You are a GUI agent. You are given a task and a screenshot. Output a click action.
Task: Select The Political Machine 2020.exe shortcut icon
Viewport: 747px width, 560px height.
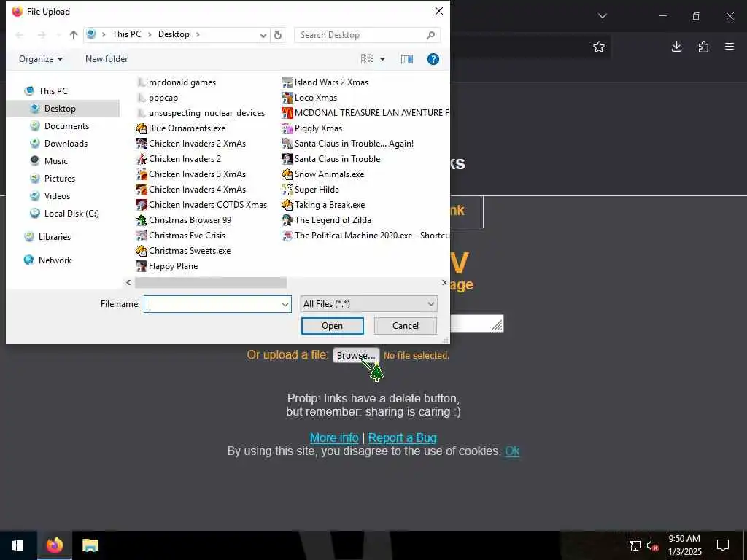[287, 236]
